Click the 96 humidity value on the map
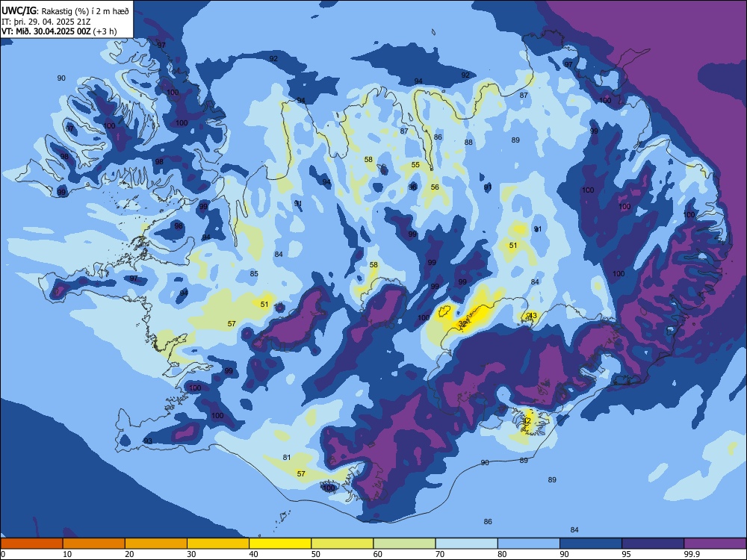 point(412,187)
